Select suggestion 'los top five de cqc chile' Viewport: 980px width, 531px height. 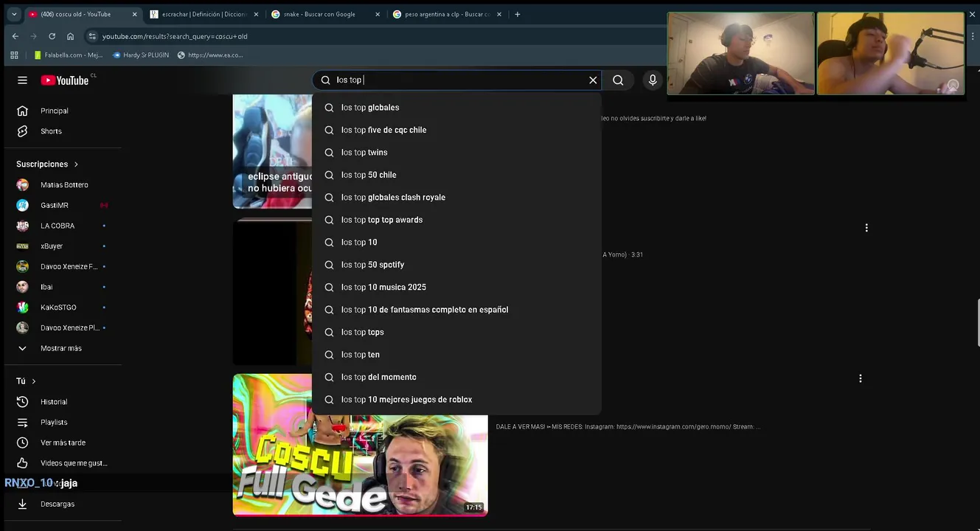(x=456, y=130)
